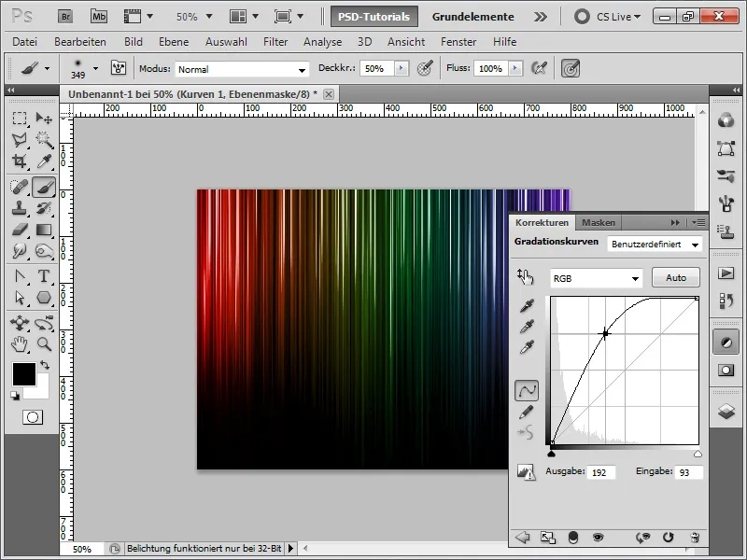Viewport: 747px width, 560px height.
Task: Enable draw curve pencil mode
Action: pos(527,413)
